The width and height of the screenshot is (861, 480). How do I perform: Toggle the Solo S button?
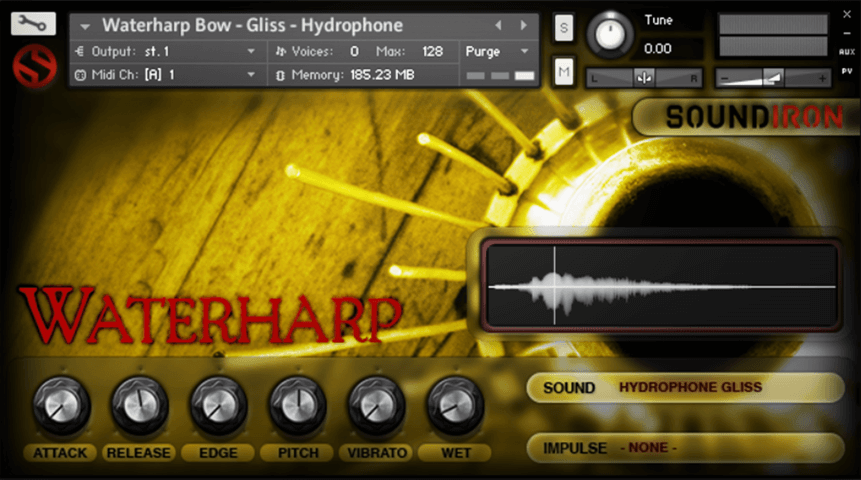(x=563, y=29)
